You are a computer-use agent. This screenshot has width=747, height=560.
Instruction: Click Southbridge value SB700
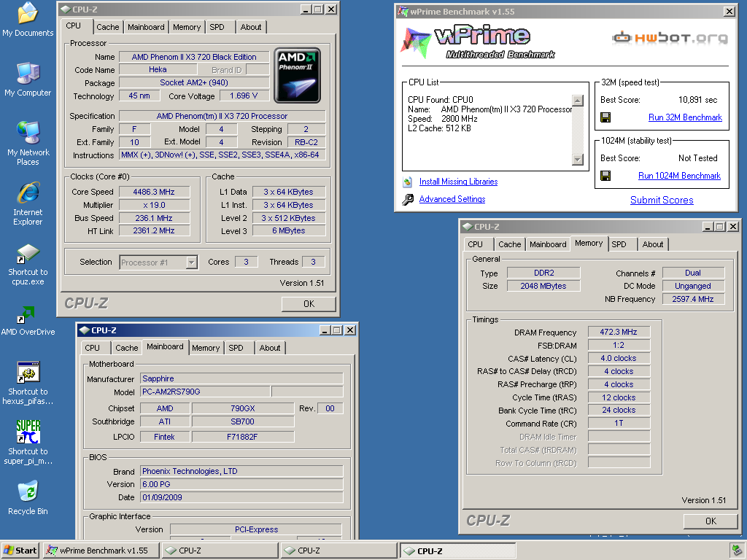[242, 421]
